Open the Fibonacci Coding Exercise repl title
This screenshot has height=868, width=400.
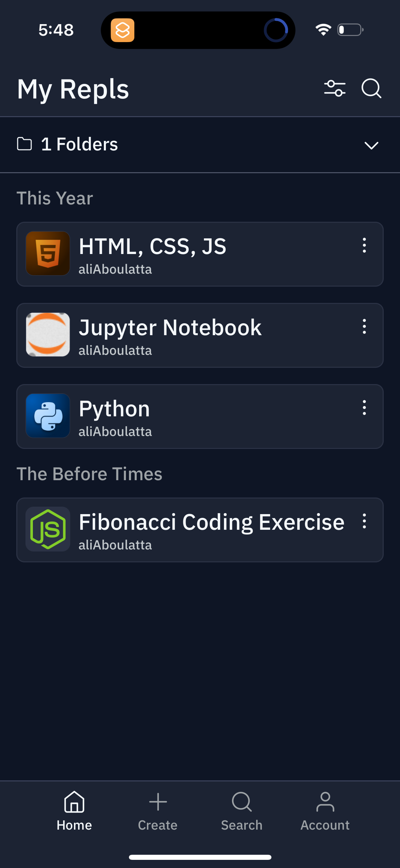(x=211, y=522)
